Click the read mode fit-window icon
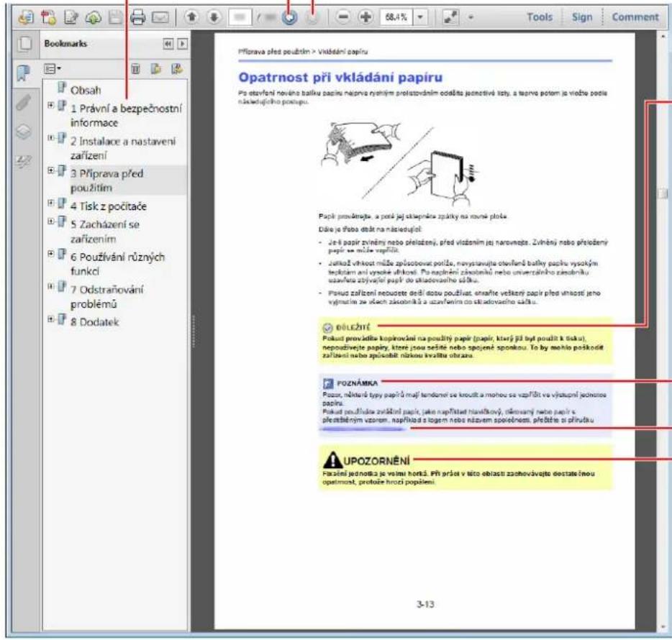 pos(450,17)
